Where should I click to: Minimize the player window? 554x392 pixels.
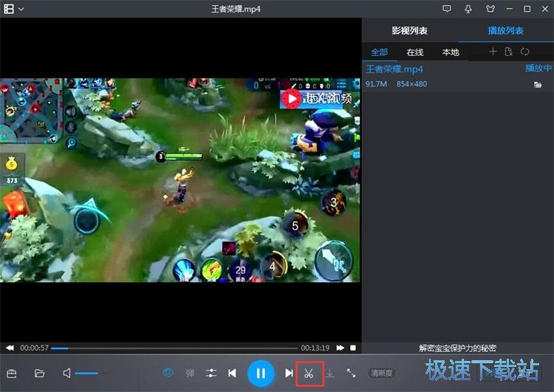tap(510, 9)
